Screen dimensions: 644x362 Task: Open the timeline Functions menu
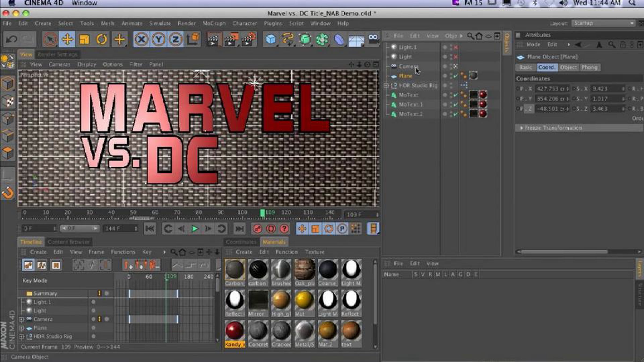(x=123, y=252)
